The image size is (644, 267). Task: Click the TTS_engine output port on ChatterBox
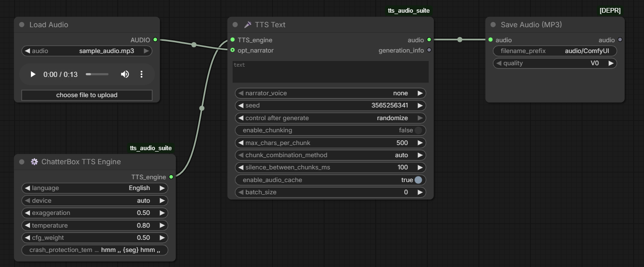171,177
